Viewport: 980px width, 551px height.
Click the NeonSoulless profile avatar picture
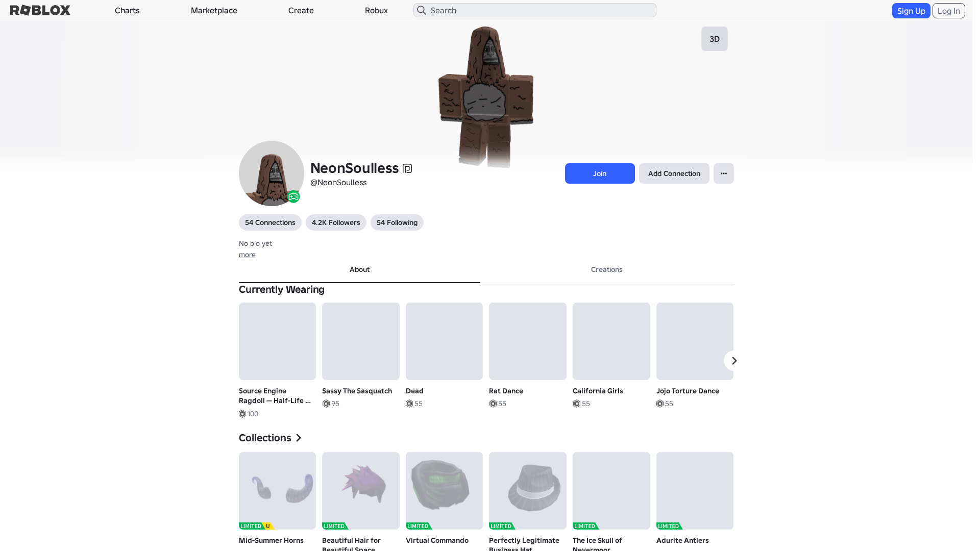[272, 173]
